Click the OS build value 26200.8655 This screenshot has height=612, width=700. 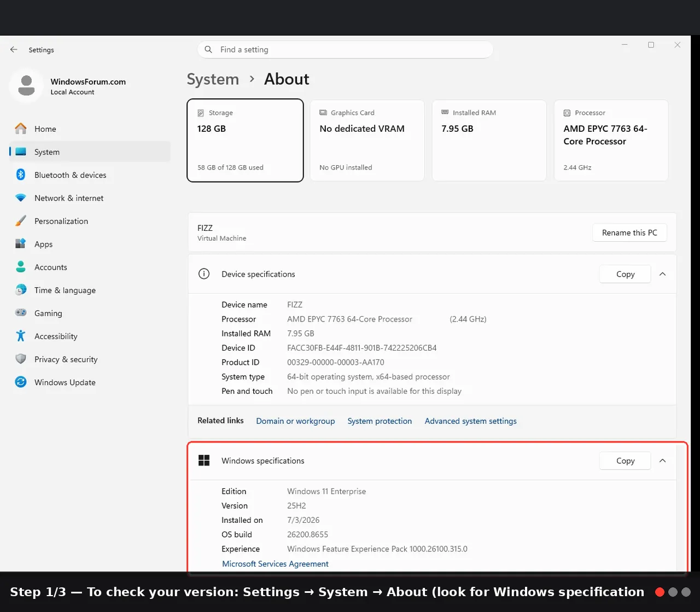[307, 534]
